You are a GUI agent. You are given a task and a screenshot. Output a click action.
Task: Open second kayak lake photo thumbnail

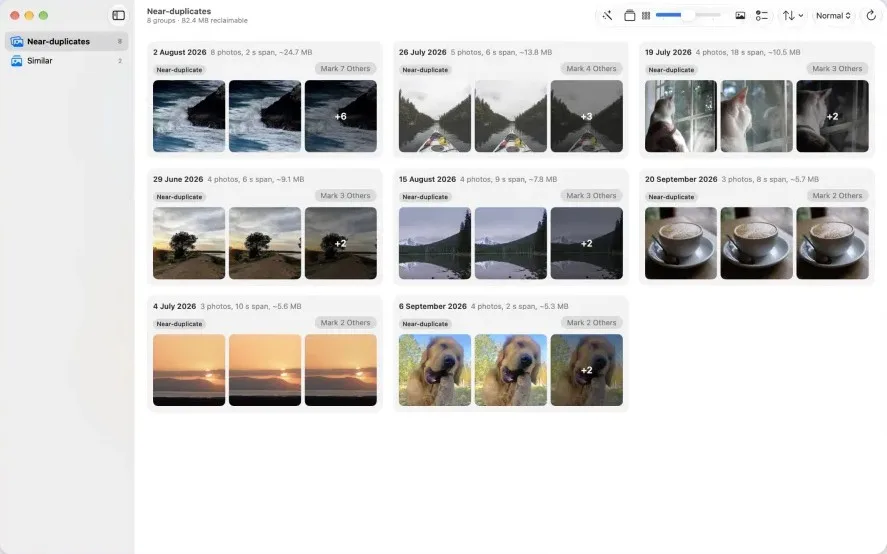pyautogui.click(x=511, y=116)
